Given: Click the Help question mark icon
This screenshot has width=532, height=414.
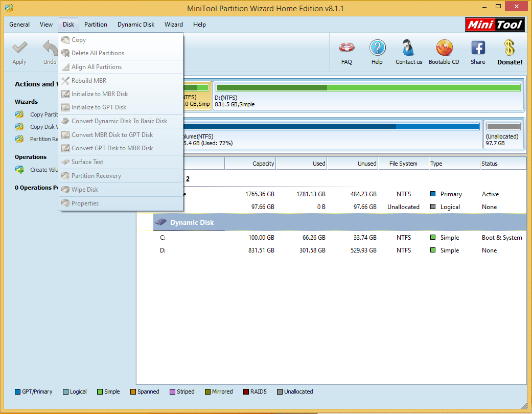Looking at the screenshot, I should tap(377, 48).
